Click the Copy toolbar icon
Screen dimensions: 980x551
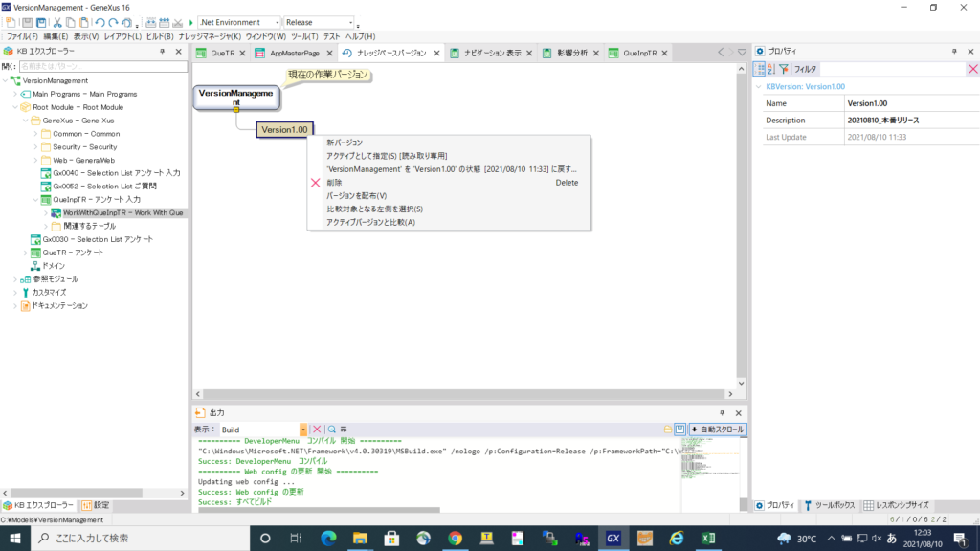71,23
